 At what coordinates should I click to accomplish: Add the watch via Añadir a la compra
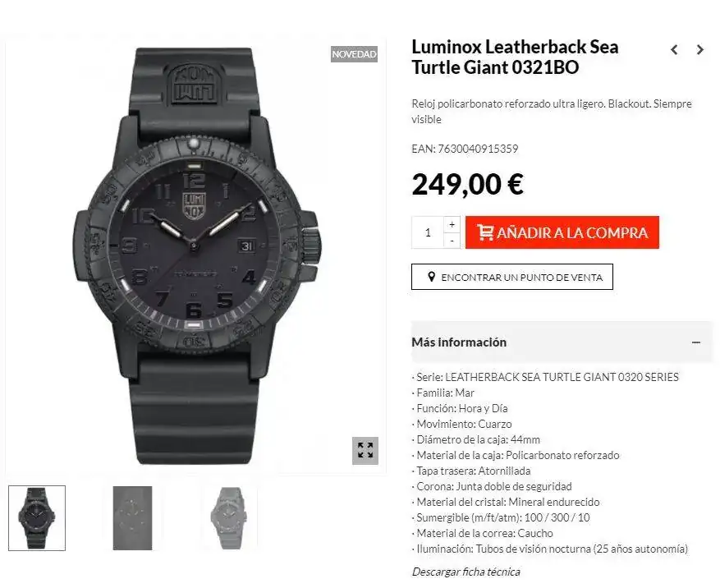coord(562,232)
